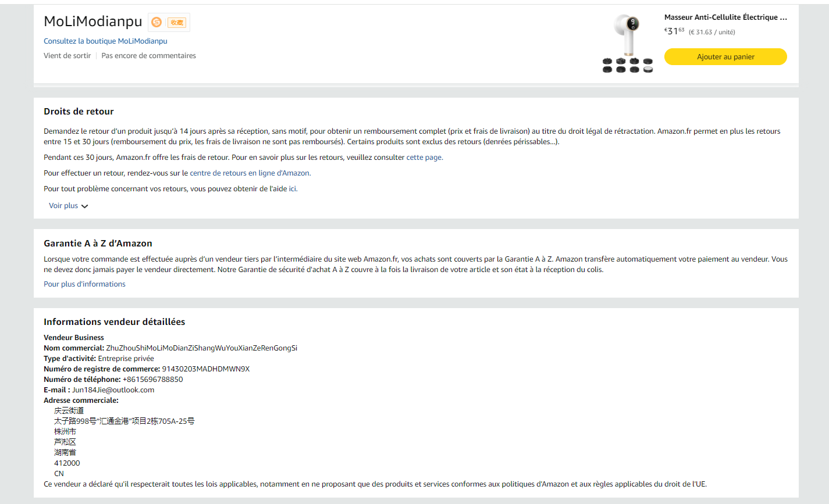Screen dimensions: 829x504
Task: Open the Pour plus d'informations link
Action: (x=84, y=284)
